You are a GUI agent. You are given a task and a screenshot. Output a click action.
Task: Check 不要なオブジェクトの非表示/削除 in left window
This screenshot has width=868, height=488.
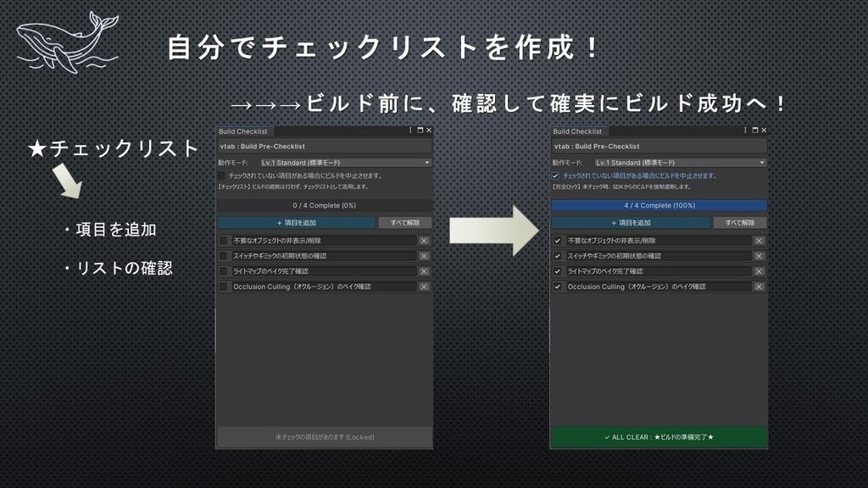pos(223,241)
